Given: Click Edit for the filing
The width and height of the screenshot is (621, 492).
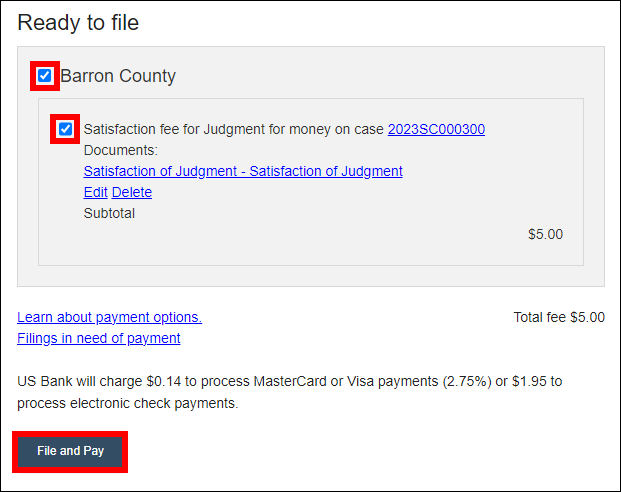Looking at the screenshot, I should [95, 192].
